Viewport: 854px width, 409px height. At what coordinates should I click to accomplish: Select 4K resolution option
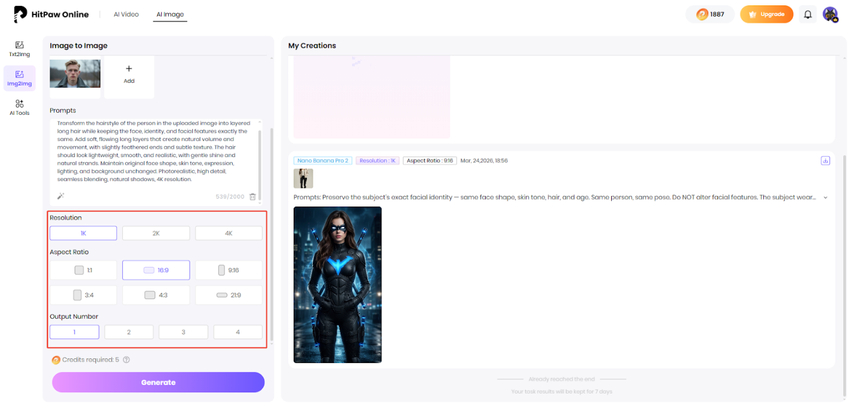tap(229, 233)
